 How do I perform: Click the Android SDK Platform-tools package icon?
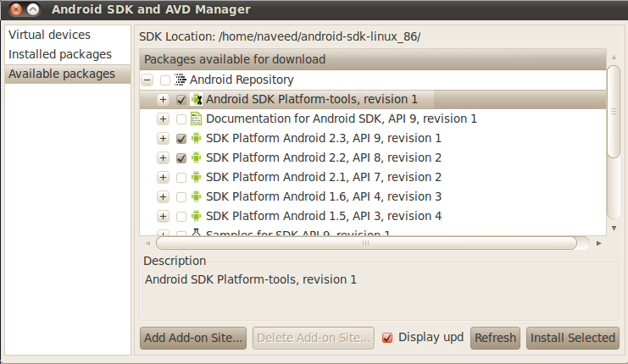pos(197,99)
